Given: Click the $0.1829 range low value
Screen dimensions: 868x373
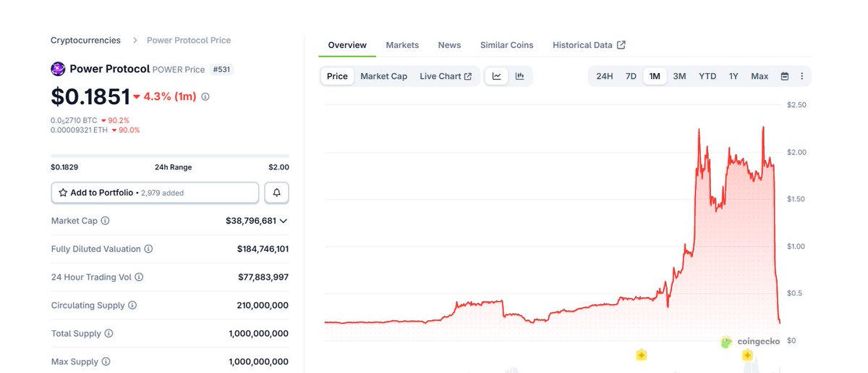Looking at the screenshot, I should tap(64, 167).
